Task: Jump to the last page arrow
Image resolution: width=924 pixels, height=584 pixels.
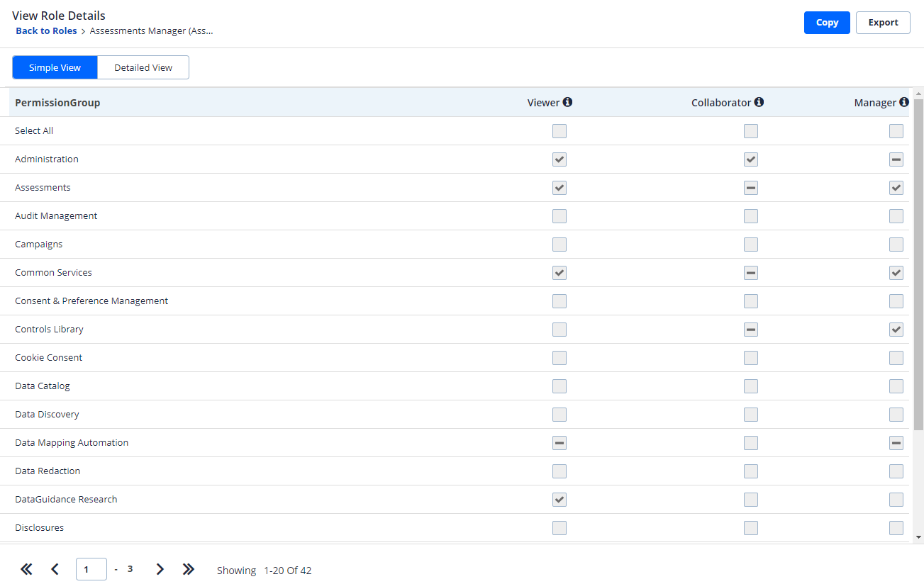Action: pyautogui.click(x=188, y=569)
